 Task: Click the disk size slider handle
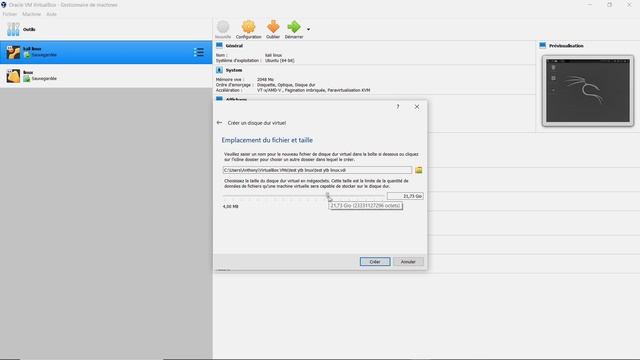tap(327, 196)
